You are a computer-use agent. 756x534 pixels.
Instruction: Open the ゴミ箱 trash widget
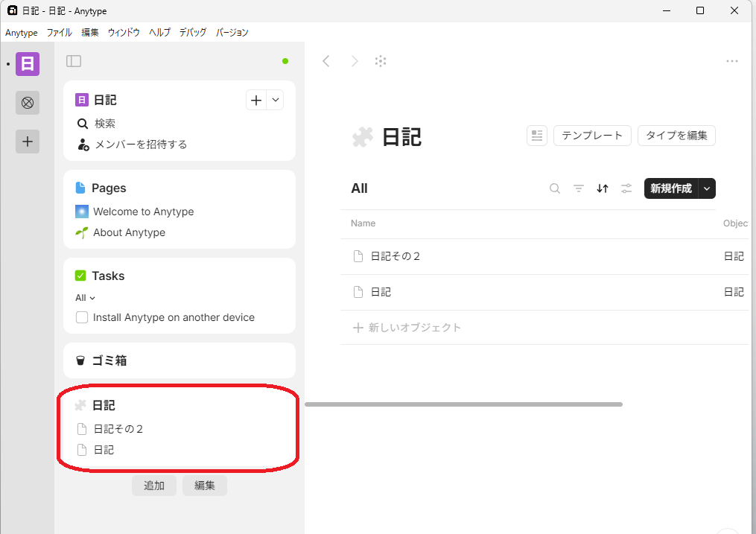coord(180,360)
